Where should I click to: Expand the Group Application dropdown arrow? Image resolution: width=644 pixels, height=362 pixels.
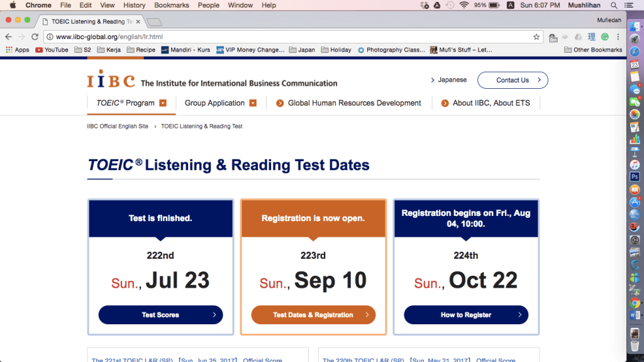click(253, 103)
